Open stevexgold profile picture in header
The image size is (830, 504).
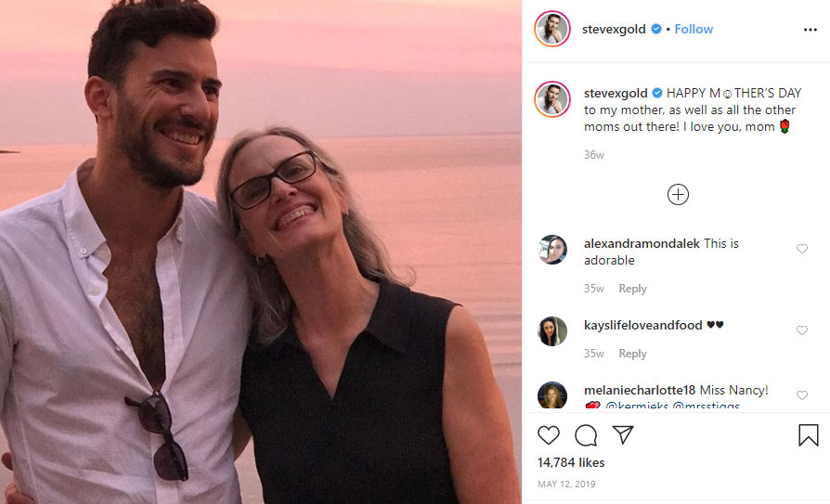551,30
